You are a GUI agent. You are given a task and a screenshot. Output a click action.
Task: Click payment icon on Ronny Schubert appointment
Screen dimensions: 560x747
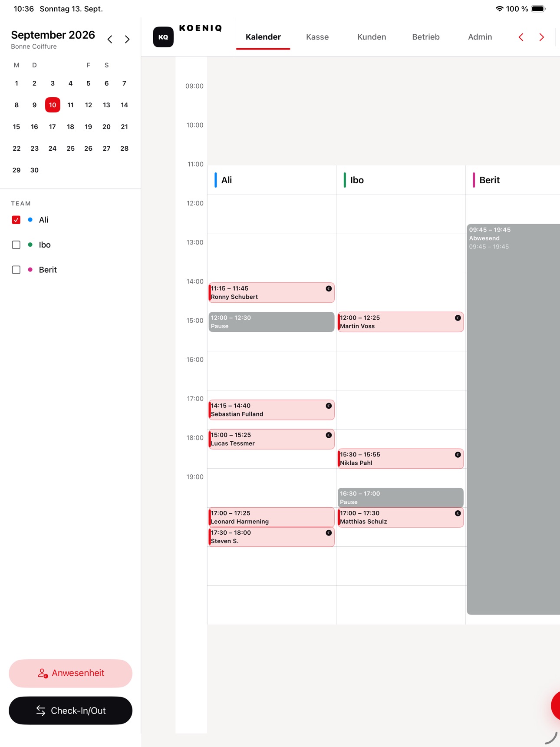point(329,288)
